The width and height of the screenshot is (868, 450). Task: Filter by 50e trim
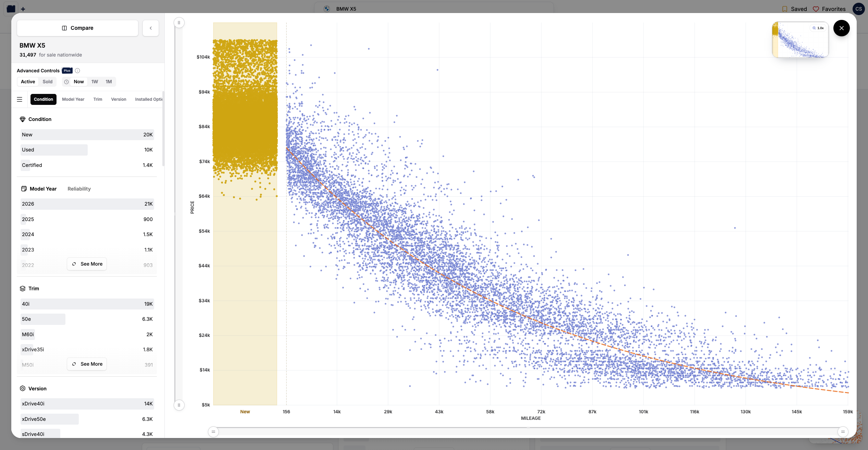click(x=87, y=319)
